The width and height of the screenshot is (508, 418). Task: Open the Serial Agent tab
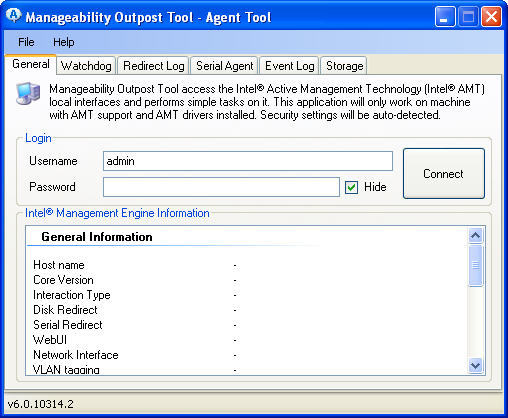pos(225,66)
